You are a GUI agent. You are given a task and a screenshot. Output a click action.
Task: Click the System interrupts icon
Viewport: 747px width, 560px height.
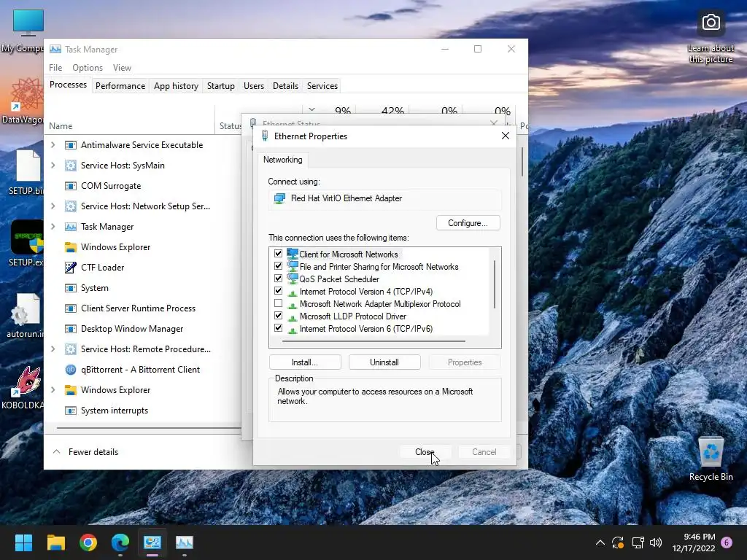(x=71, y=411)
